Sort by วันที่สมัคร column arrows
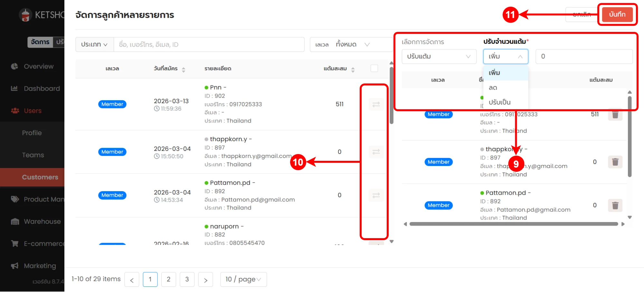Viewport: 644px width, 292px height. tap(183, 69)
